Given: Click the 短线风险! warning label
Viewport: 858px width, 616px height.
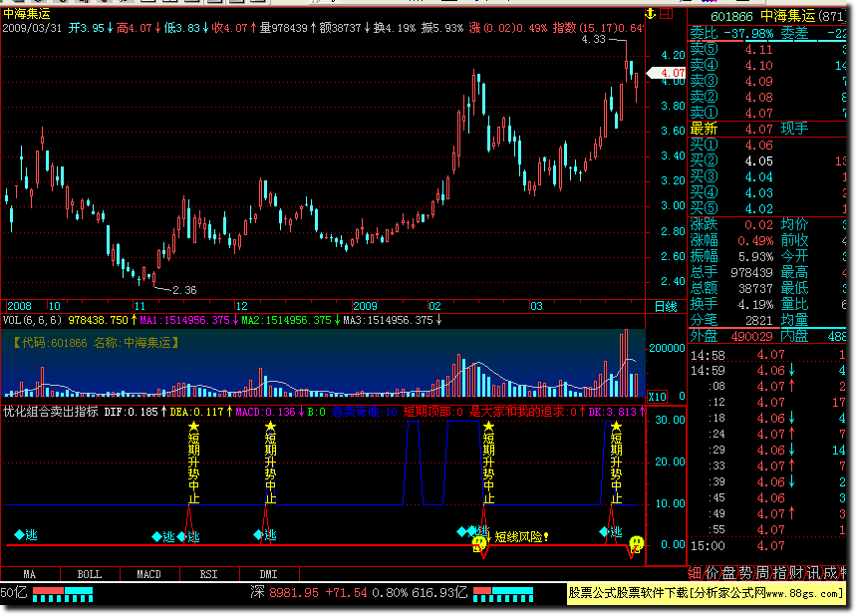Looking at the screenshot, I should tap(521, 537).
